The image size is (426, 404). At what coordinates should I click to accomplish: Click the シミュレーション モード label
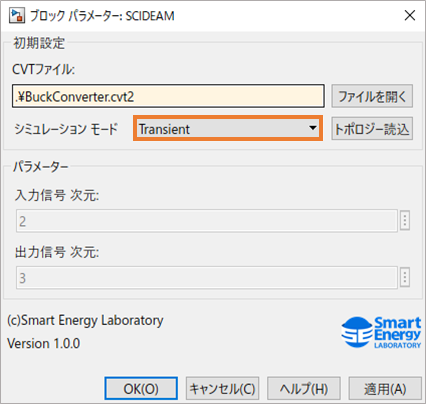pos(66,129)
